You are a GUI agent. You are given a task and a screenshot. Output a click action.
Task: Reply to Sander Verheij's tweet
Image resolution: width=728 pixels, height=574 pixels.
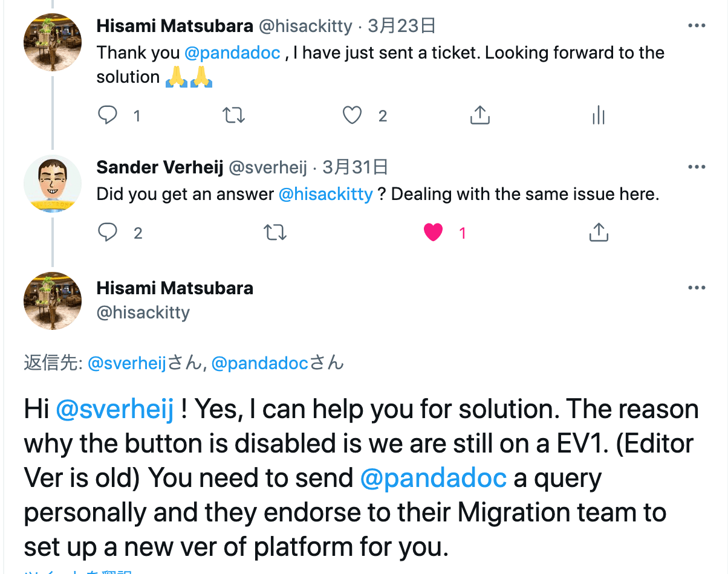tap(108, 232)
